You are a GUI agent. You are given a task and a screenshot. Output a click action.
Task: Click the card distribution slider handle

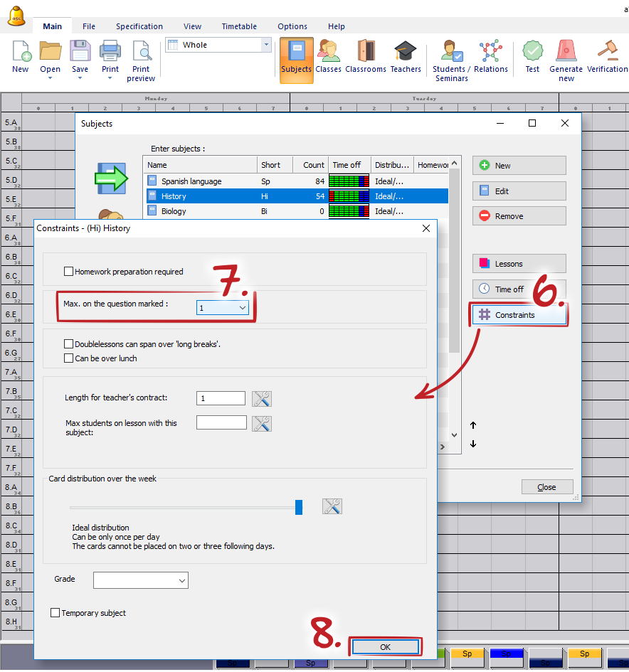coord(299,507)
